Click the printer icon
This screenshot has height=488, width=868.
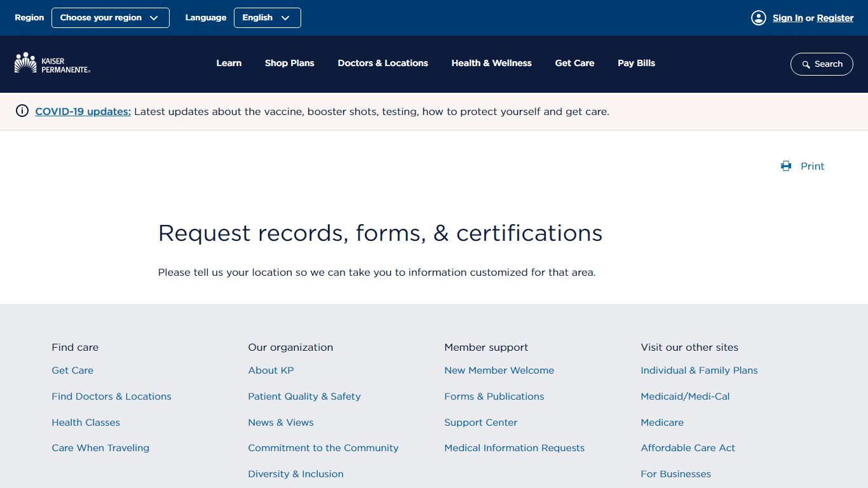point(786,166)
